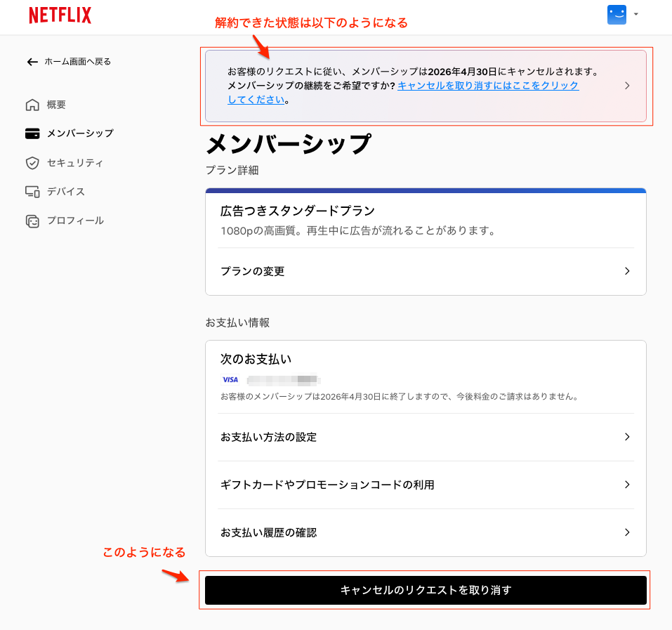
Task: Open プランの変更 chevron
Action: click(x=627, y=271)
